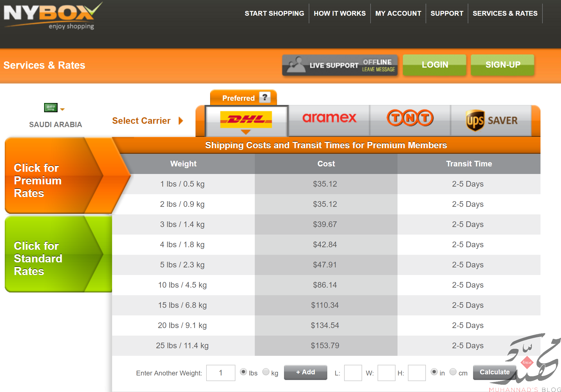Screen dimensions: 561x392
Task: Click the Select Carrier arrow icon
Action: (x=181, y=121)
